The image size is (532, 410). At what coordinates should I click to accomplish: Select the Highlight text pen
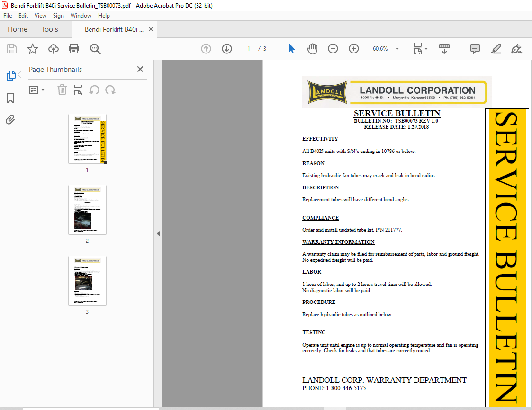pos(496,49)
